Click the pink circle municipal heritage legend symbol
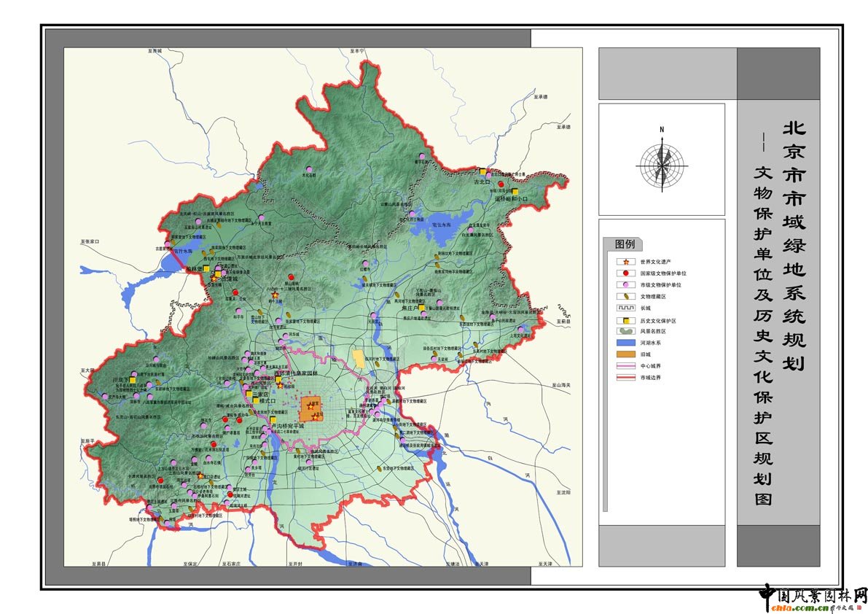Screen dimensions: 868x614 (x=625, y=284)
